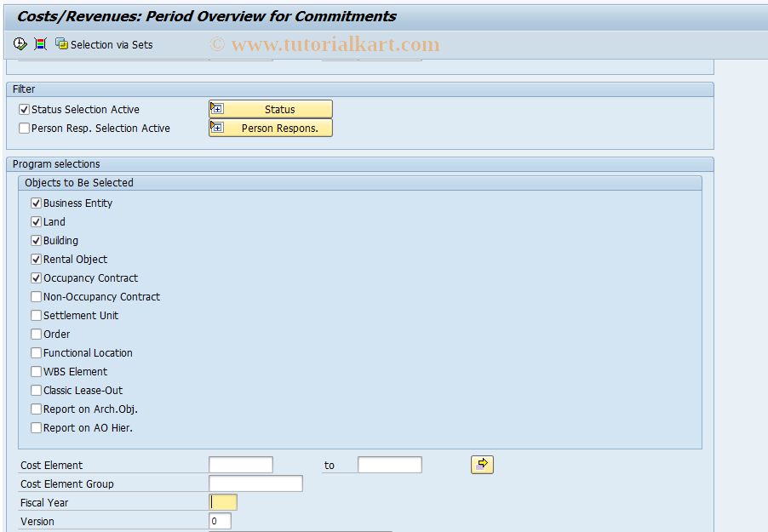This screenshot has height=532, width=768.
Task: Toggle the Rental Object checkbox
Action: click(x=36, y=259)
